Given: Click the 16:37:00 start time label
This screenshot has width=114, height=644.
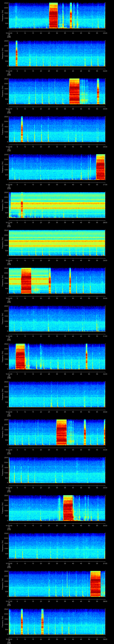Looking at the screenshot, I should (9, 601).
